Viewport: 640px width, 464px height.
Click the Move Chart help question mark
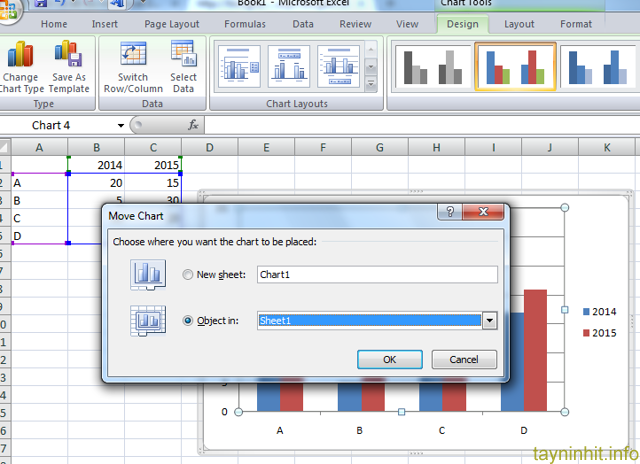point(451,212)
